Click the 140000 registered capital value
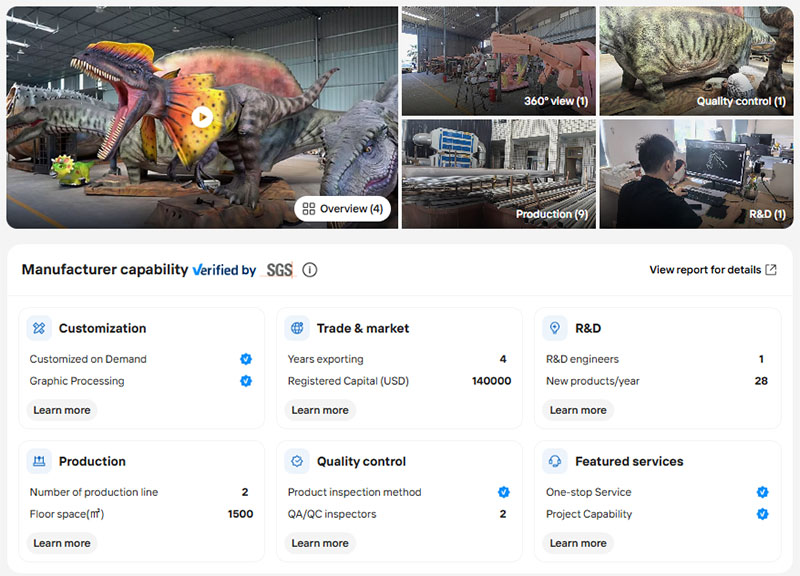This screenshot has height=576, width=800. pos(491,381)
